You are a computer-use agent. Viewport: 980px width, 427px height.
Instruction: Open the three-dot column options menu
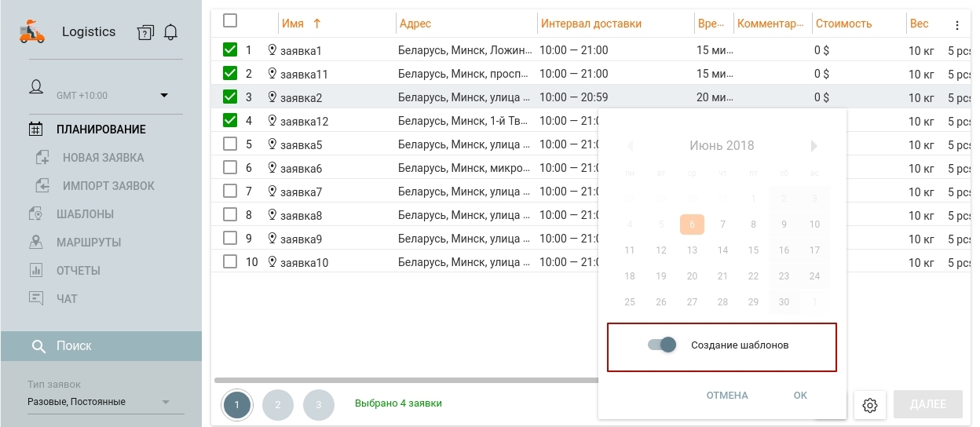956,25
